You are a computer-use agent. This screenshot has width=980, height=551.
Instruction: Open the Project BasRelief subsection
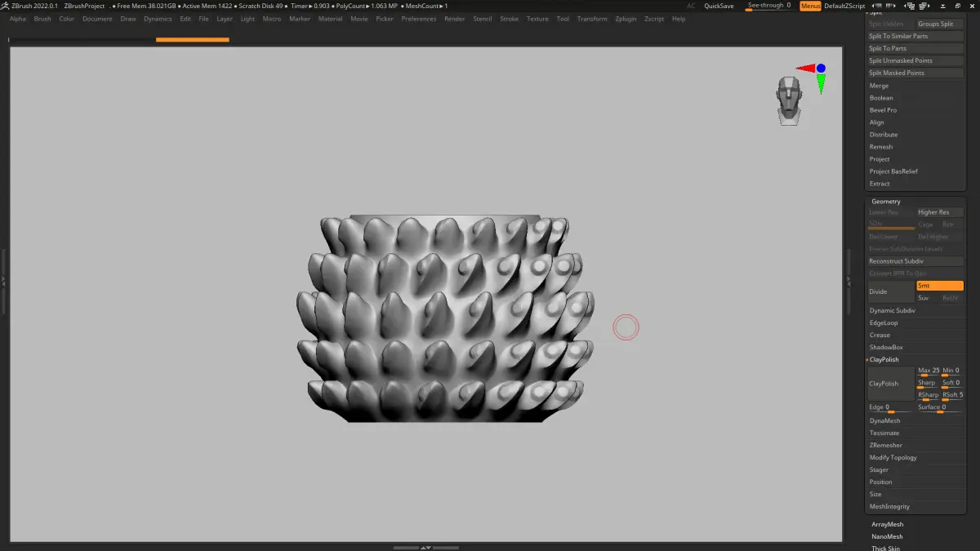pos(893,171)
